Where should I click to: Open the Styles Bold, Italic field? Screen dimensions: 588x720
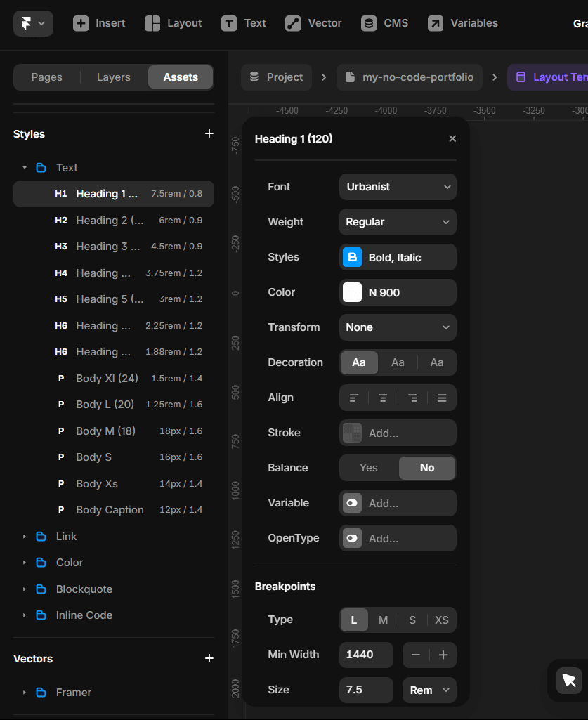coord(398,257)
